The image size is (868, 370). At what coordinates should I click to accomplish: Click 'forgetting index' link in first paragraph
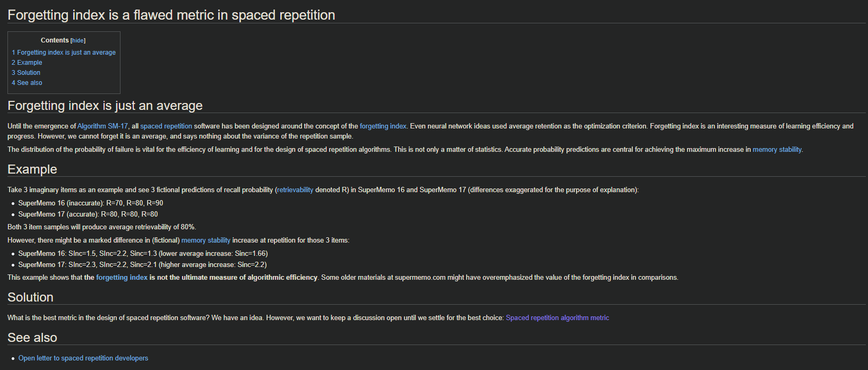[x=383, y=126]
